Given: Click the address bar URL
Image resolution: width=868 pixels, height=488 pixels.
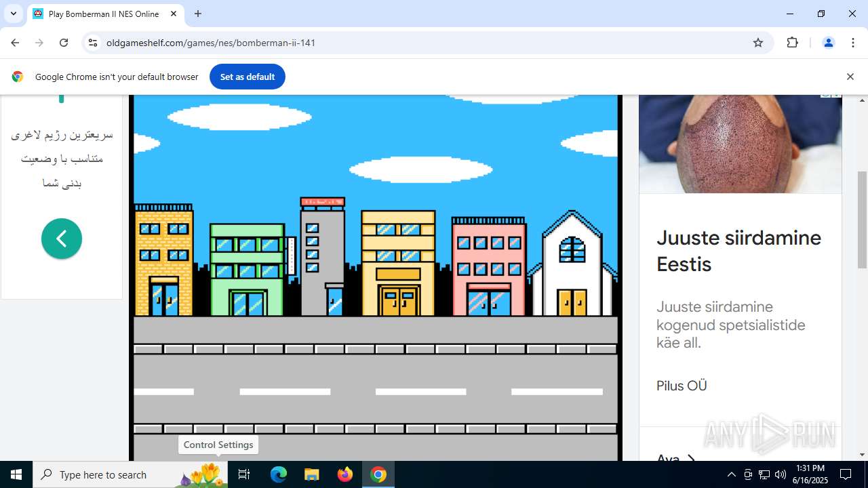Looking at the screenshot, I should [x=211, y=43].
